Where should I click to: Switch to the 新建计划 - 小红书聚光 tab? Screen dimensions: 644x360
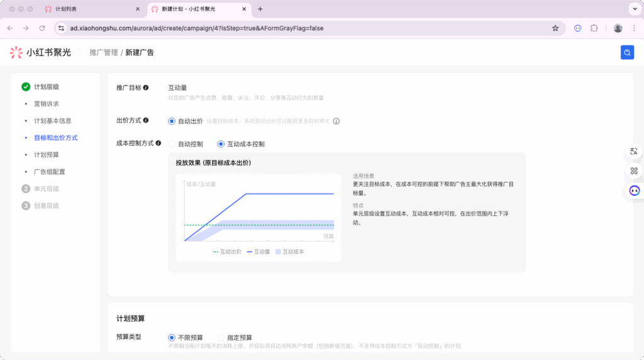point(199,9)
